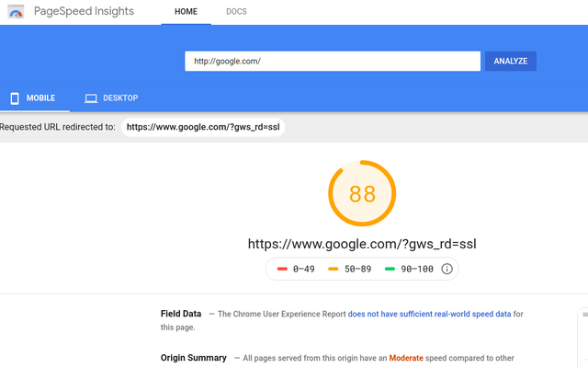Click the PageSpeed Insights title text

(84, 11)
